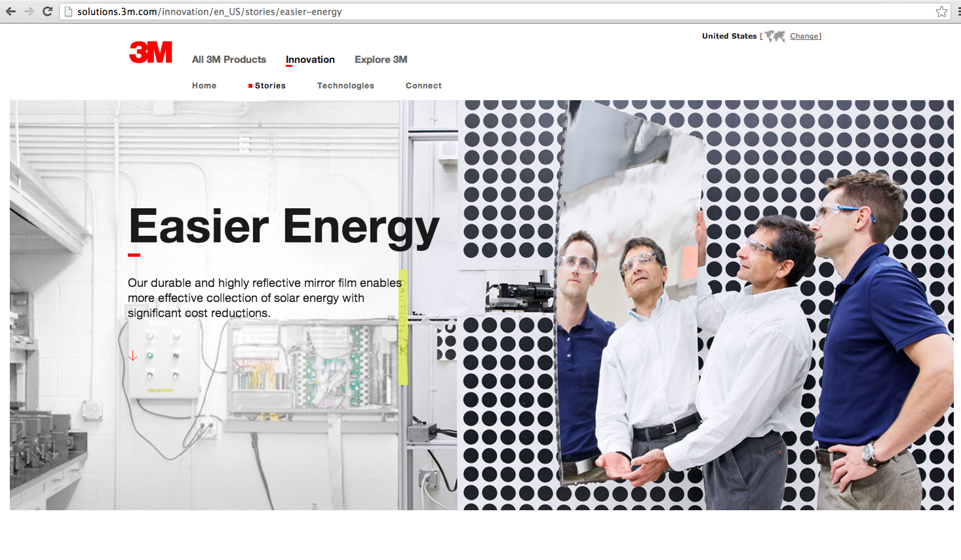Screen dimensions: 961x560
Task: Select the Innovation menu item
Action: click(x=309, y=60)
